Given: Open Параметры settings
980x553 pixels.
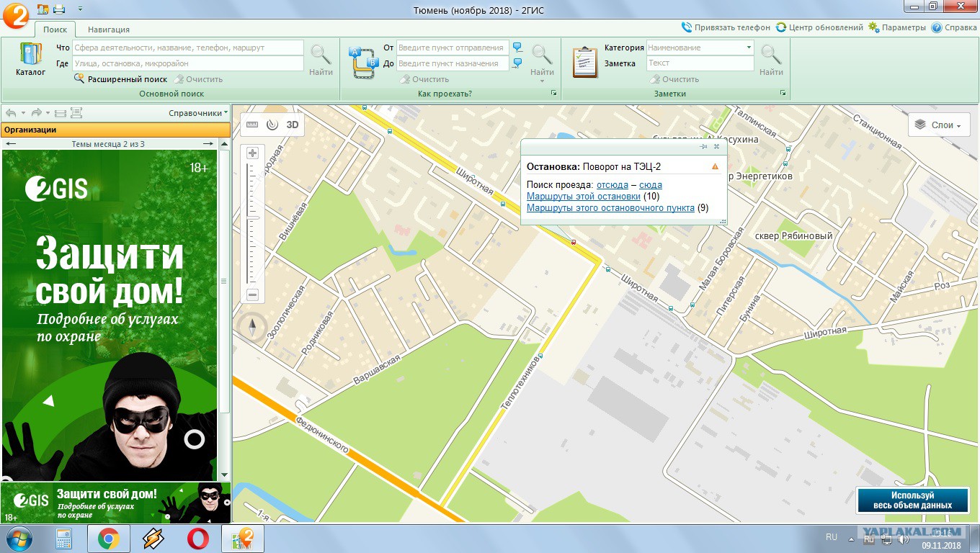Looking at the screenshot, I should point(897,27).
